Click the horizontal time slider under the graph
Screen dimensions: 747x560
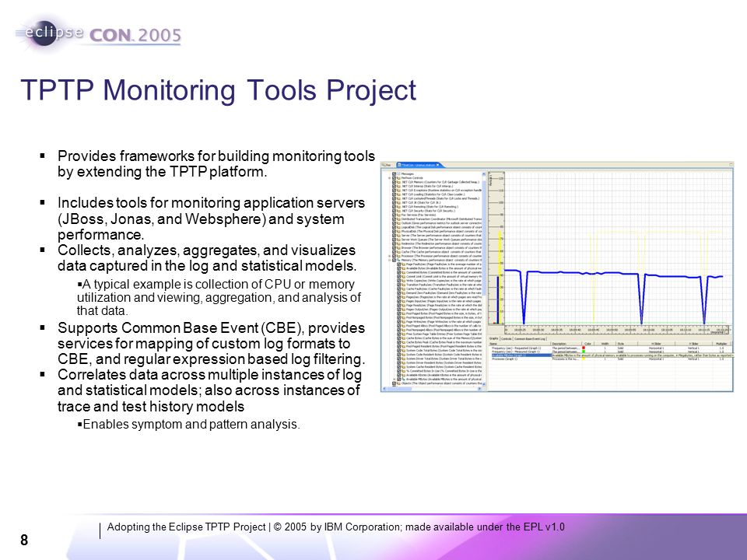pyautogui.click(x=617, y=330)
